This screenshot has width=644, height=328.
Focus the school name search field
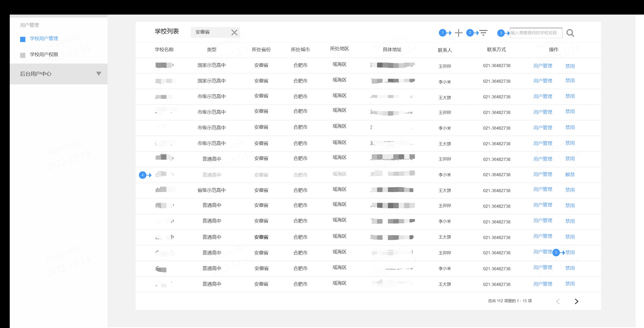click(x=536, y=33)
